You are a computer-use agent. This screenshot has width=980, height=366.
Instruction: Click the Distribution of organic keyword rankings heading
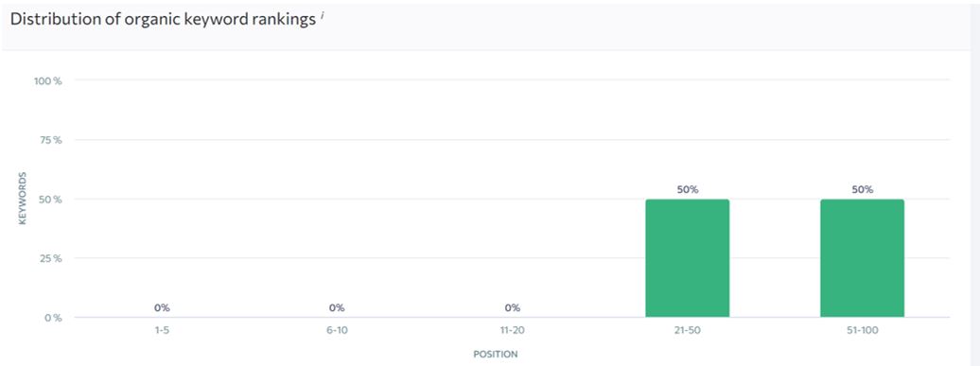coord(163,19)
